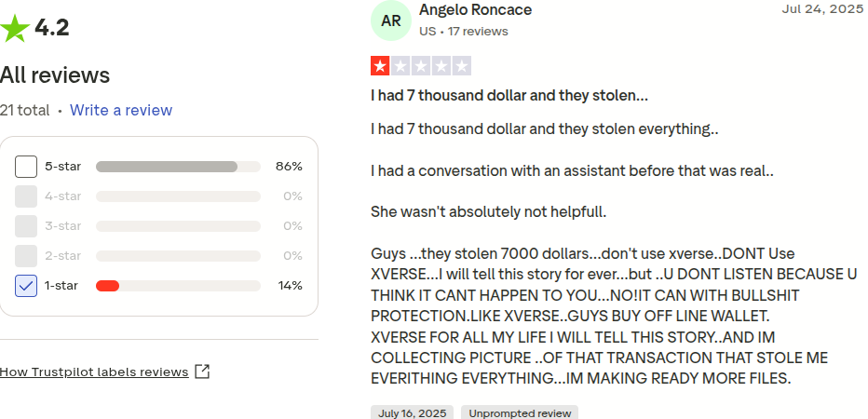Screen dimensions: 868x419
Task: Click the 5-star 86% percentage label
Action: click(x=289, y=167)
